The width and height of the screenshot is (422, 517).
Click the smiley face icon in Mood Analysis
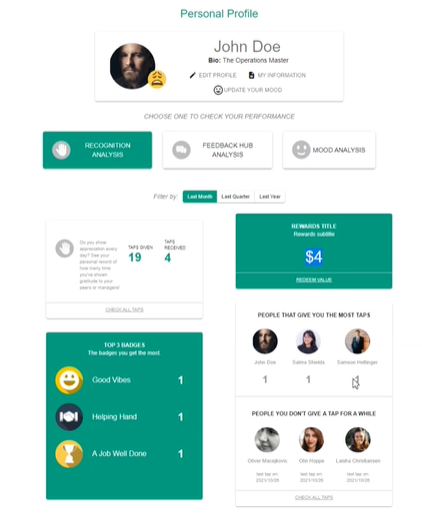[x=301, y=150]
